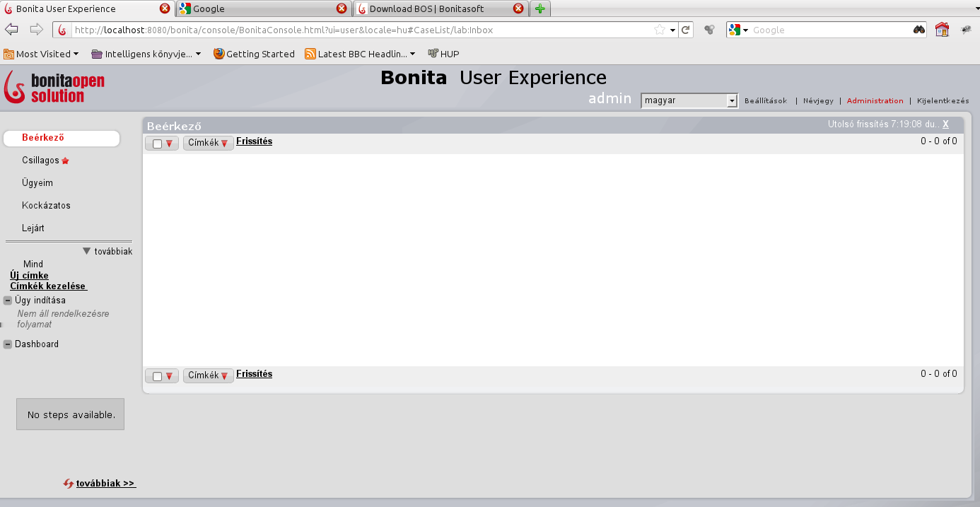980x507 pixels.
Task: Show the Lejárt cases list
Action: pos(33,228)
